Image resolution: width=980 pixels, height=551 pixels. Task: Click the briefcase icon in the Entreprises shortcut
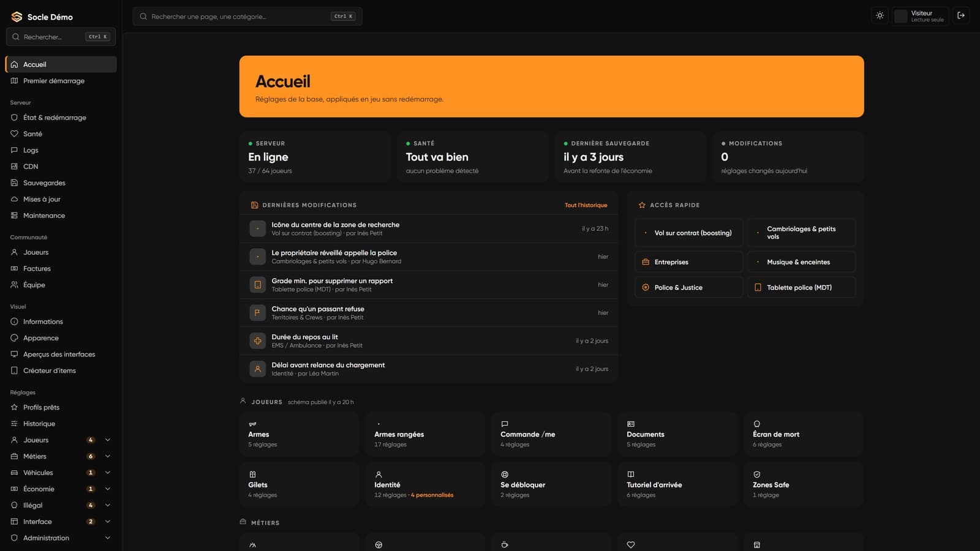tap(646, 262)
